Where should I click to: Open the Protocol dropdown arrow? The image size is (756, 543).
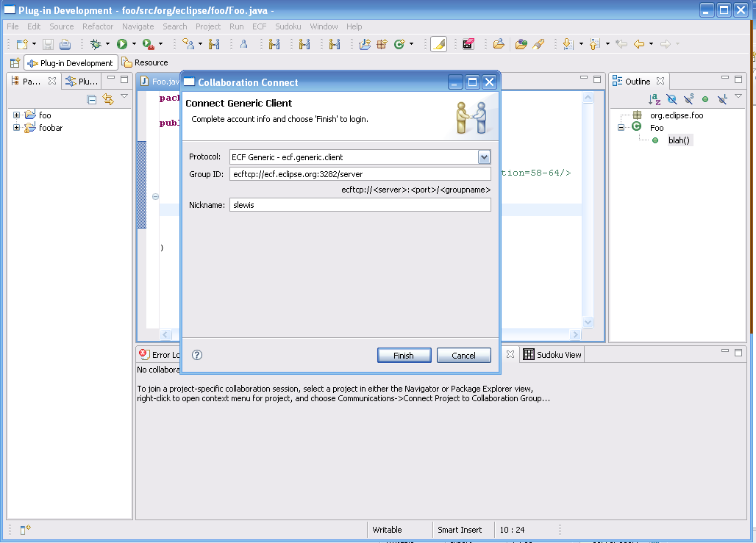(x=484, y=157)
